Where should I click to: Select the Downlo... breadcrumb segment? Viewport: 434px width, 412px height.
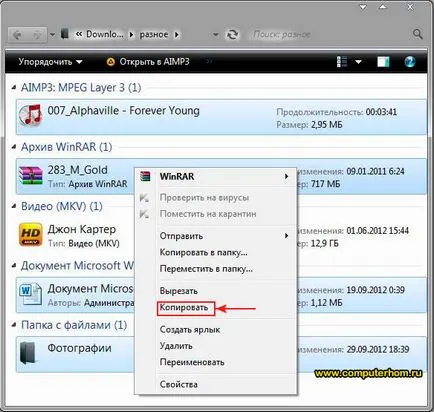tap(105, 34)
